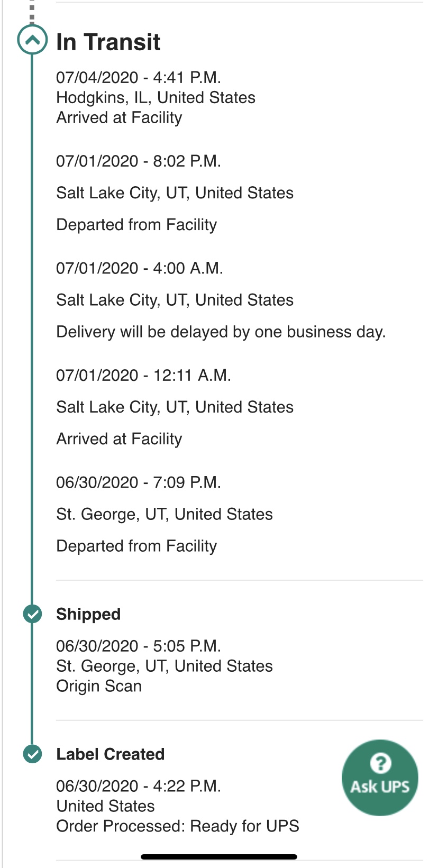Click the 07/01/2020 12:11 A.M. timestamp
The image size is (438, 868).
tap(143, 376)
